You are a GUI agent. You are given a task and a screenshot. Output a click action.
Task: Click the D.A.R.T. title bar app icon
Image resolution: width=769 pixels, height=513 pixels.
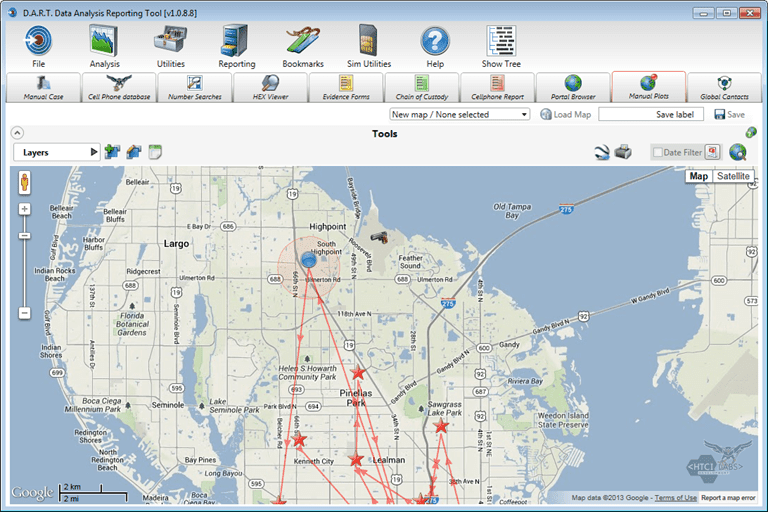[13, 13]
